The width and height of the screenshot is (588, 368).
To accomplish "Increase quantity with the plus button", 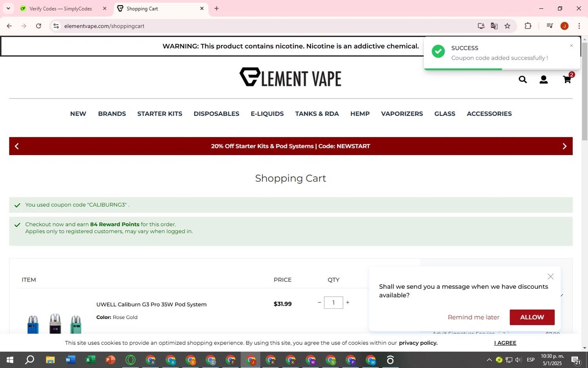I will tap(347, 302).
